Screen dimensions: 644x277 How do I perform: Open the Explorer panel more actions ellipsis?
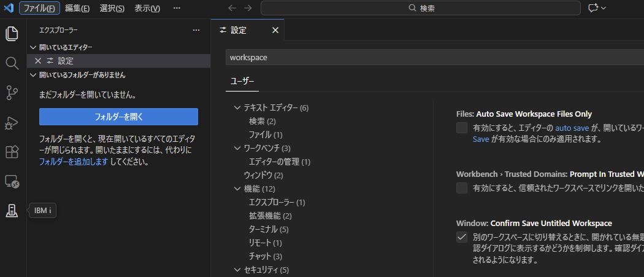tap(196, 30)
